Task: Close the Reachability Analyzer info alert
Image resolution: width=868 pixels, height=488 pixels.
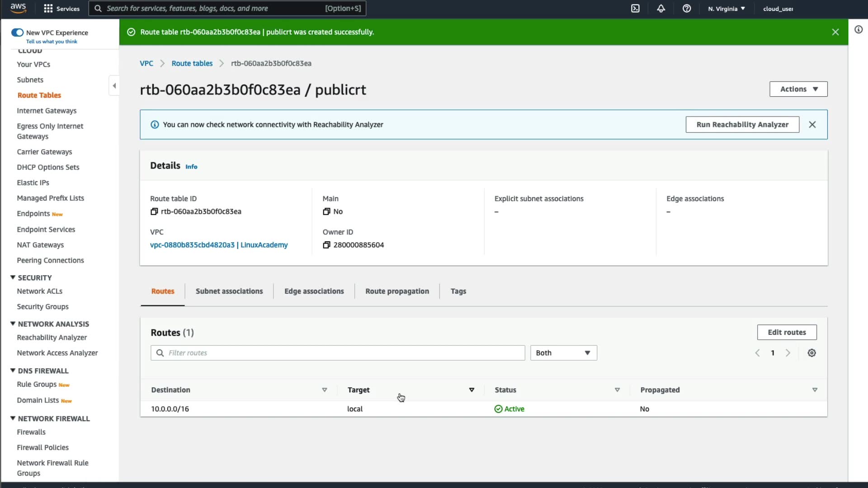Action: click(x=812, y=125)
